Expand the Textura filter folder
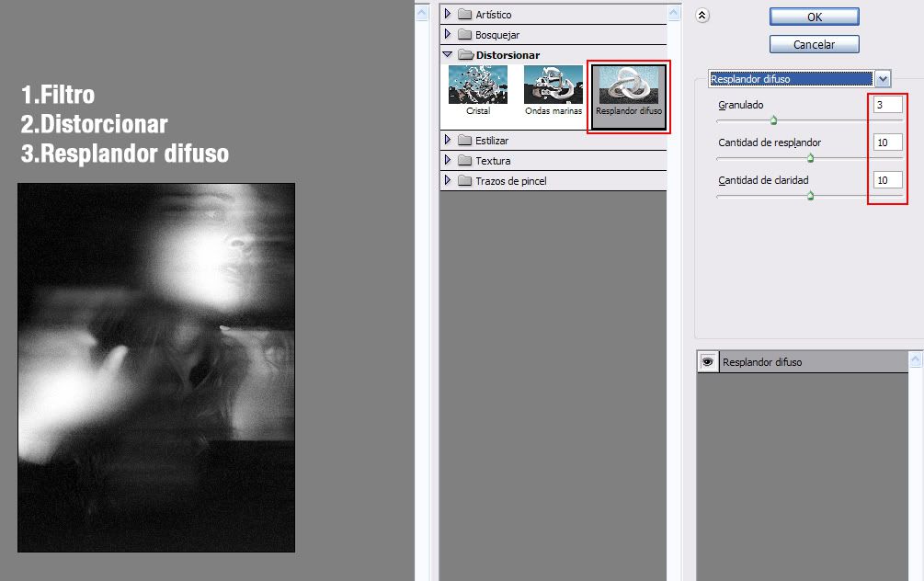The width and height of the screenshot is (924, 581). point(447,160)
